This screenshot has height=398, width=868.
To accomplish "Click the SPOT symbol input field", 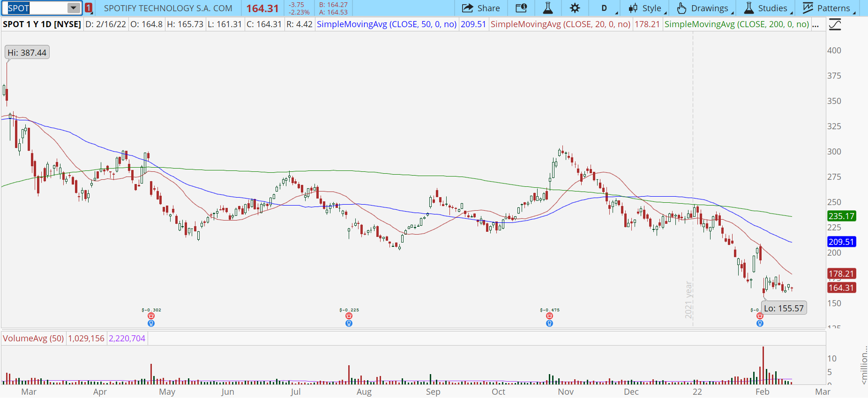I will (37, 8).
